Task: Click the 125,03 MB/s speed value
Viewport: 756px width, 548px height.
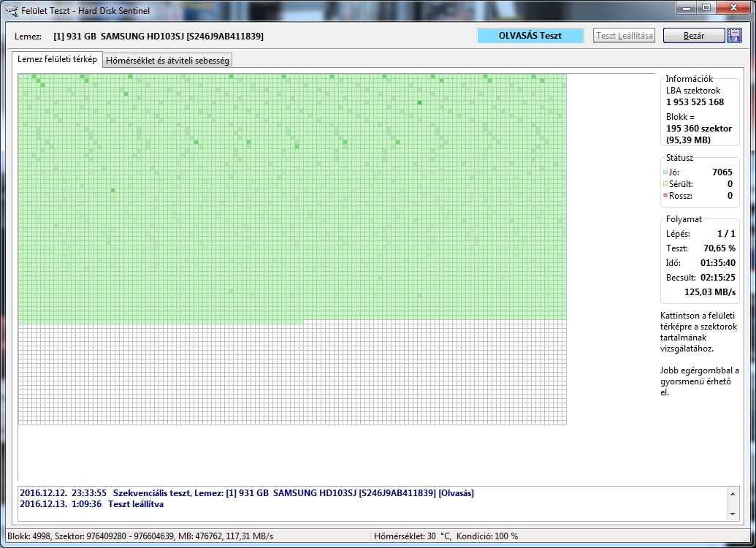Action: tap(710, 292)
